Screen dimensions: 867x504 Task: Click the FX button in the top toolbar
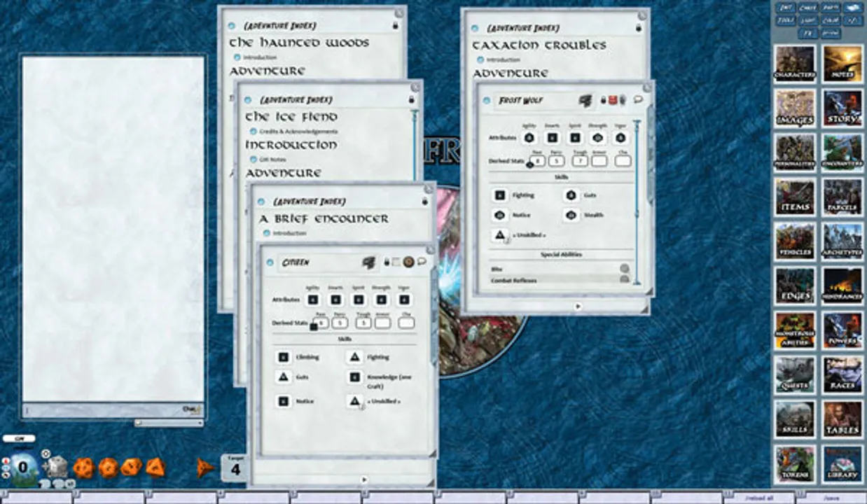pyautogui.click(x=807, y=33)
